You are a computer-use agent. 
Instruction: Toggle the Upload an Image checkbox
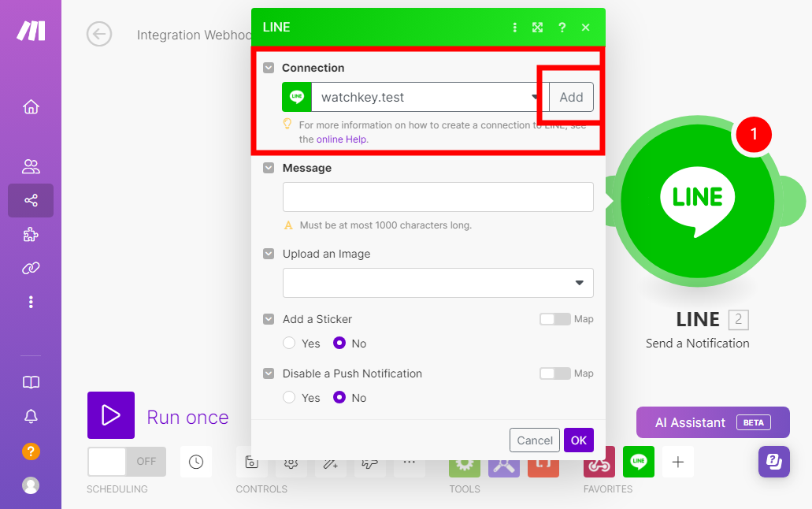[269, 254]
